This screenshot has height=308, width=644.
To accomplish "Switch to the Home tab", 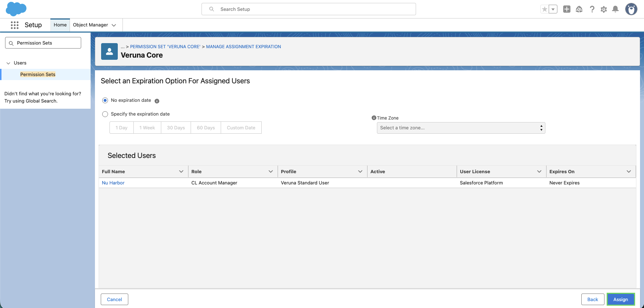I will [x=60, y=25].
